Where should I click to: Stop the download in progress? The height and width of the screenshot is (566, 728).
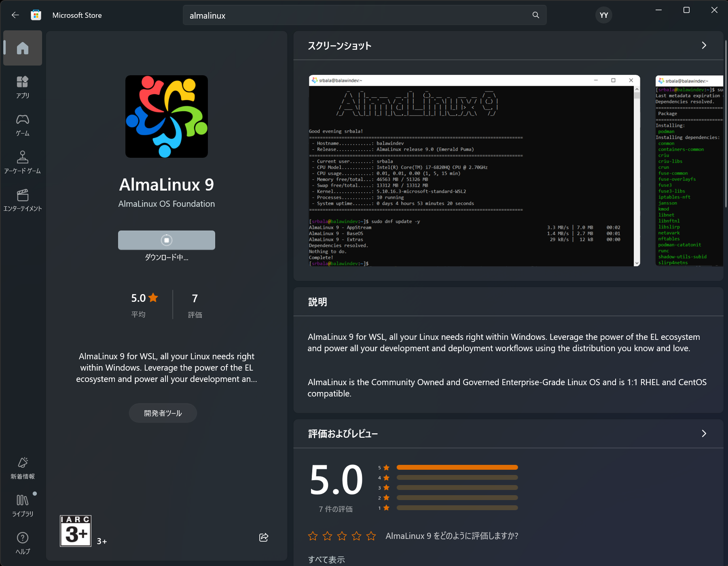tap(167, 240)
